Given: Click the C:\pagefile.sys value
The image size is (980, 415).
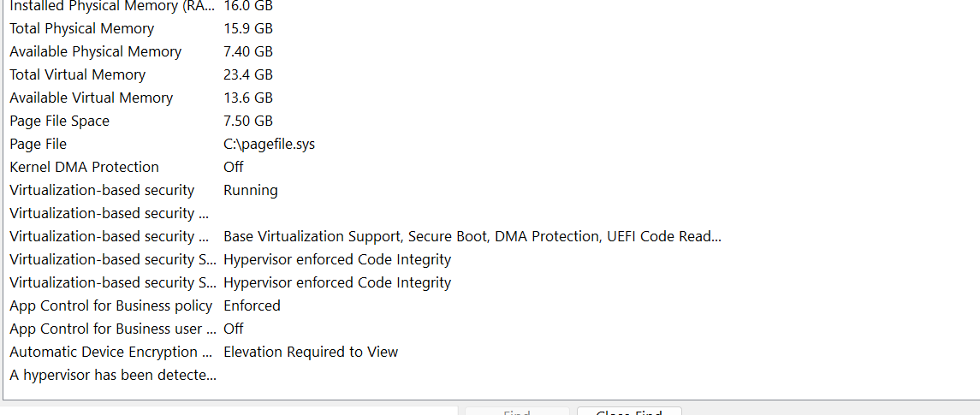Looking at the screenshot, I should pyautogui.click(x=270, y=145).
